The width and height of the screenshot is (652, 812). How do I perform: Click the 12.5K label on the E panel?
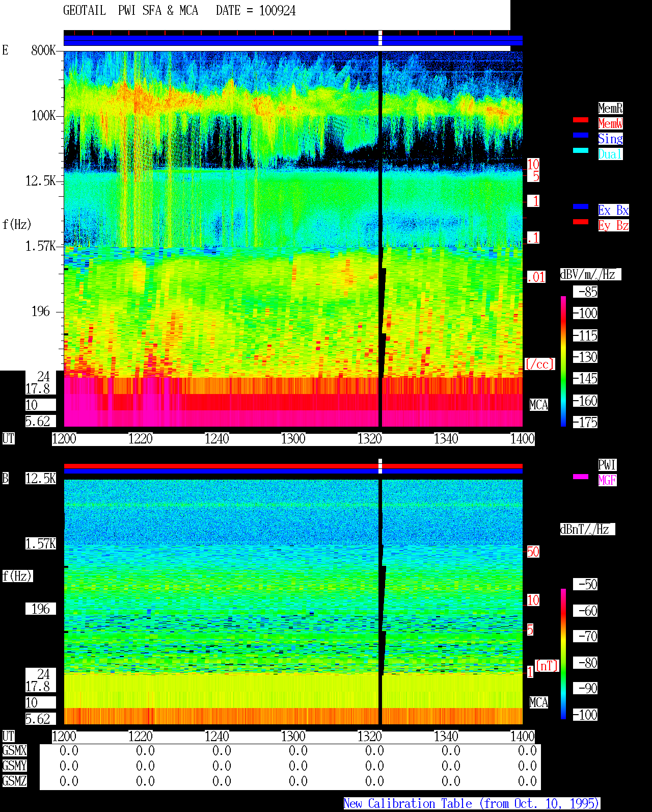coord(41,181)
